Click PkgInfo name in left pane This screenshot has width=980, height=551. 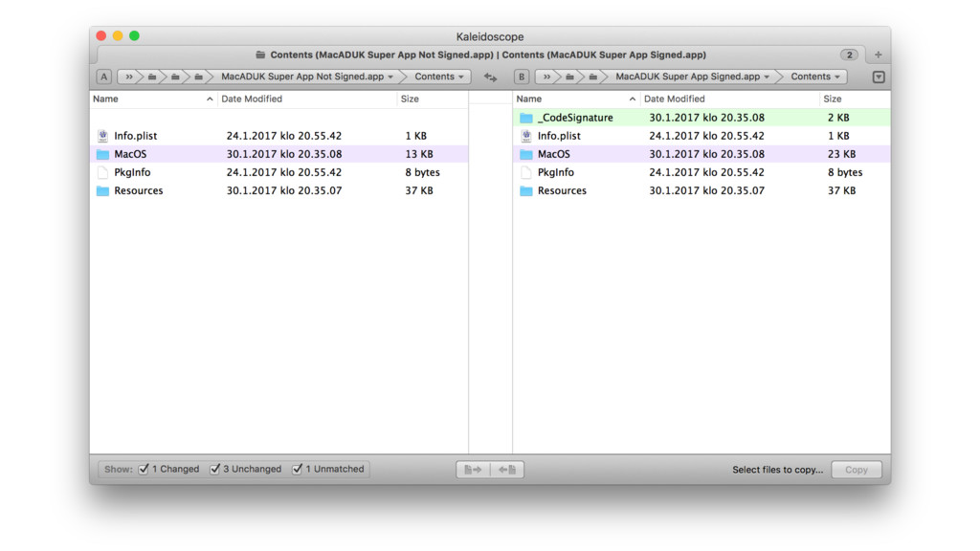132,172
